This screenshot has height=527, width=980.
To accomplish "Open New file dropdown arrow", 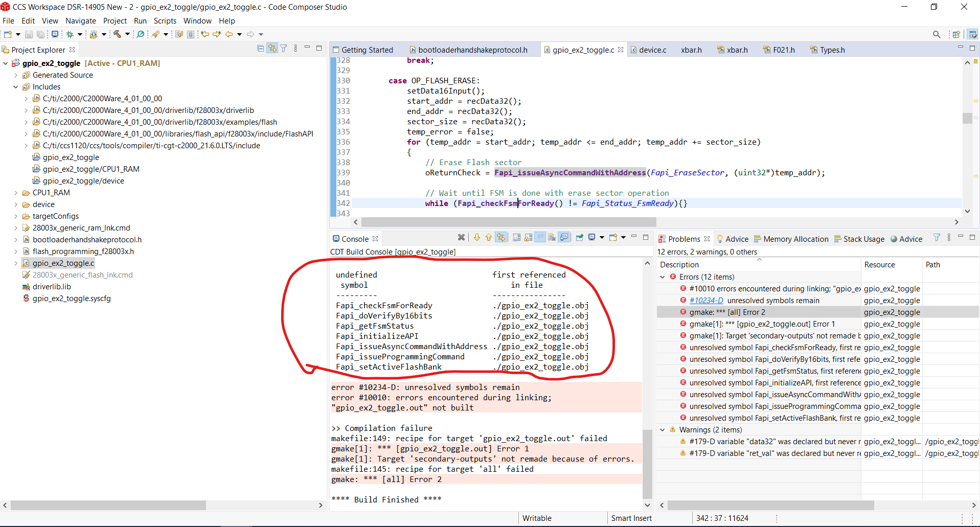I will click(x=18, y=34).
